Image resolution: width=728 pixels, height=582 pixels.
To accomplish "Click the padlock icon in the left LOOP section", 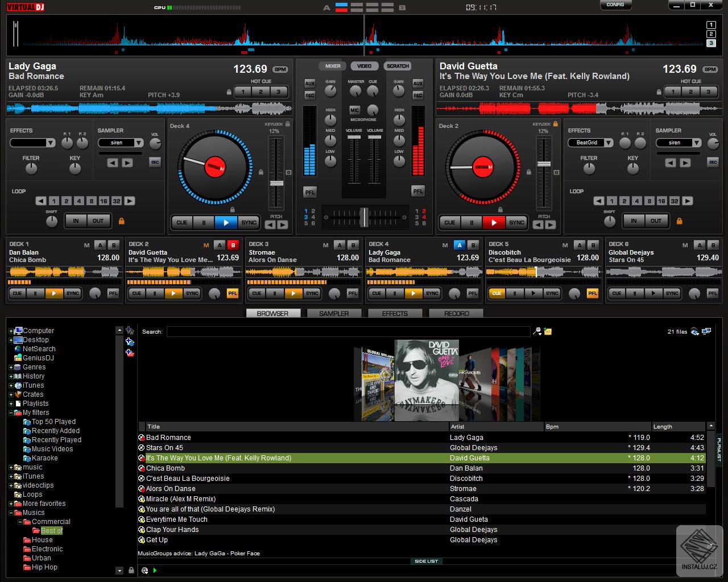I will (122, 221).
